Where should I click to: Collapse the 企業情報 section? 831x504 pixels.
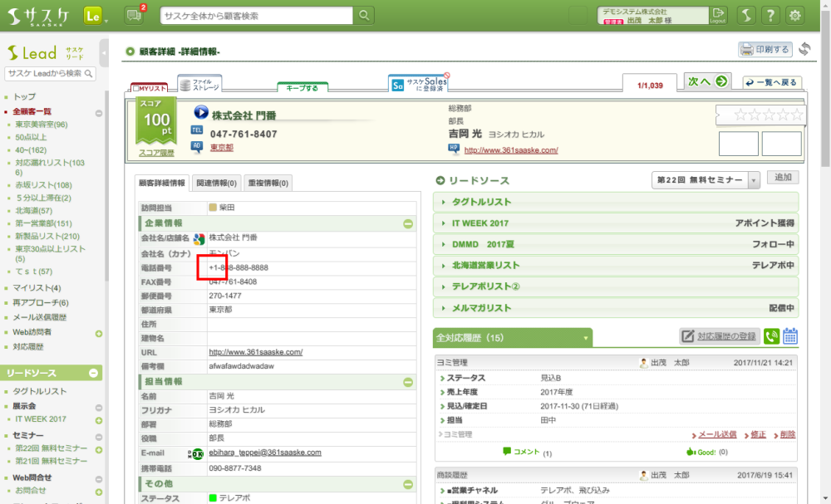coord(407,223)
